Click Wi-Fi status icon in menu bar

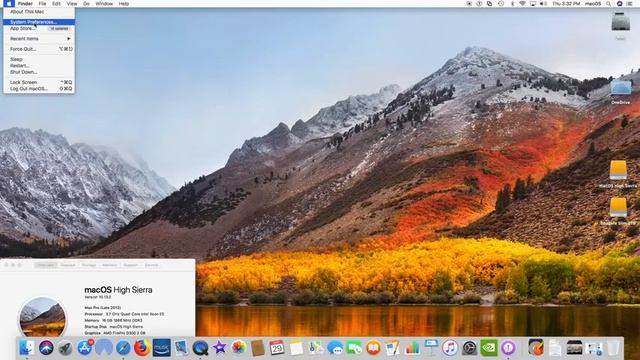click(x=522, y=4)
